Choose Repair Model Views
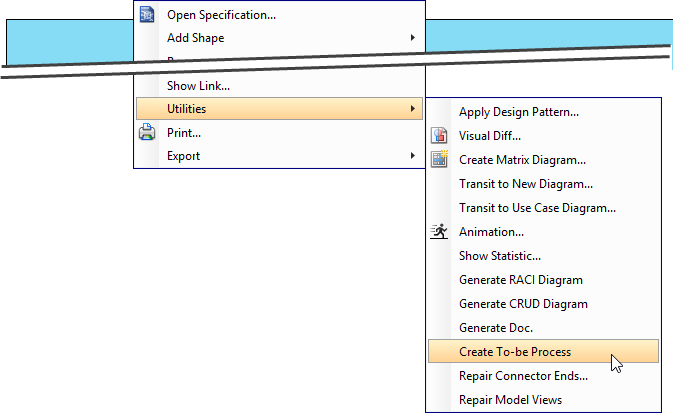 point(510,400)
